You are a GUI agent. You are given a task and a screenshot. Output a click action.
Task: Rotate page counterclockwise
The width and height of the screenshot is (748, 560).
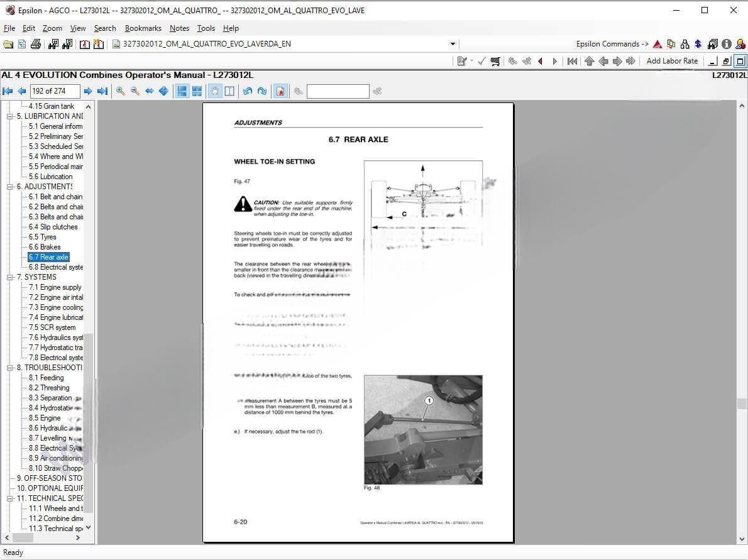[248, 91]
